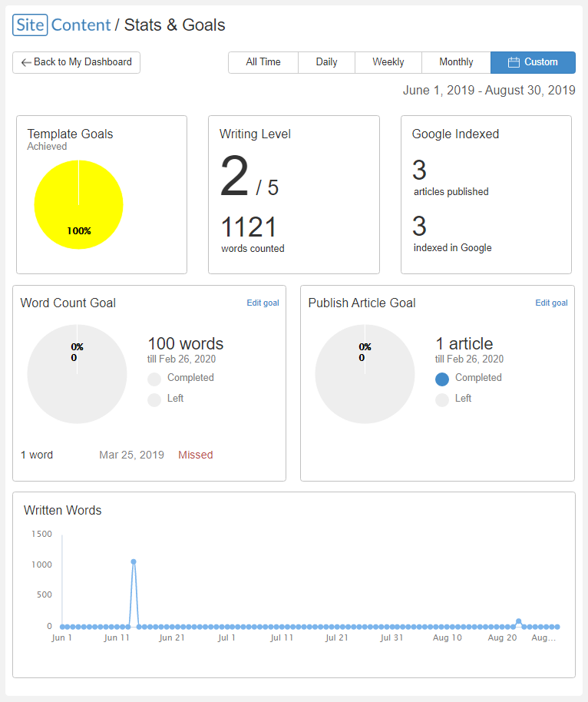This screenshot has width=588, height=702.
Task: Select the Custom date range tab
Action: coord(533,62)
